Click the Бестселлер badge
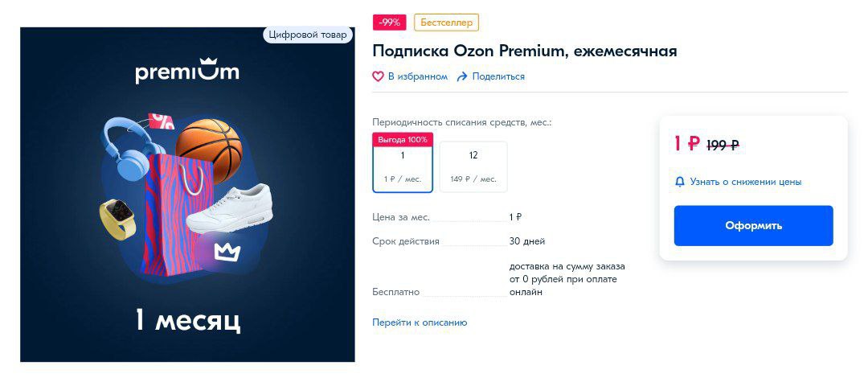Screen dimensions: 868x382 click(x=446, y=23)
